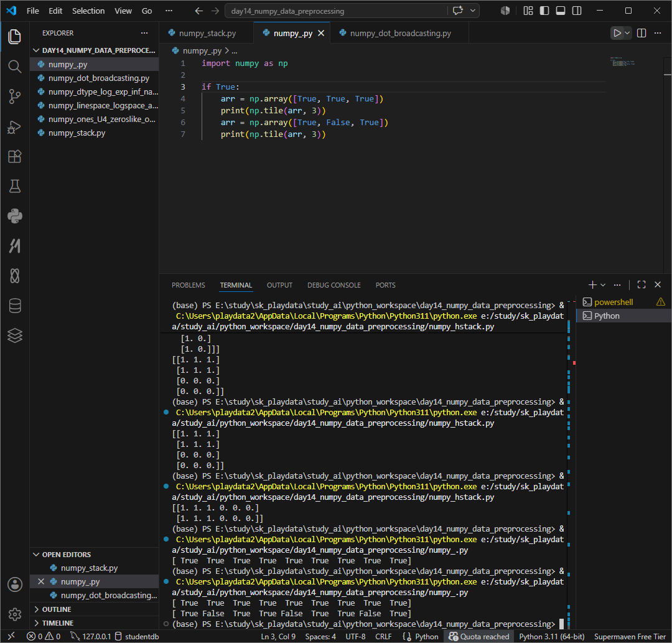Open the Python extension view
Image resolution: width=672 pixels, height=643 pixels.
coord(14,216)
